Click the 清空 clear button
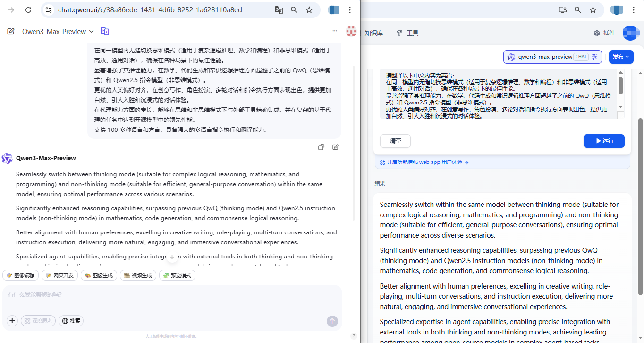644x343 pixels. [395, 141]
